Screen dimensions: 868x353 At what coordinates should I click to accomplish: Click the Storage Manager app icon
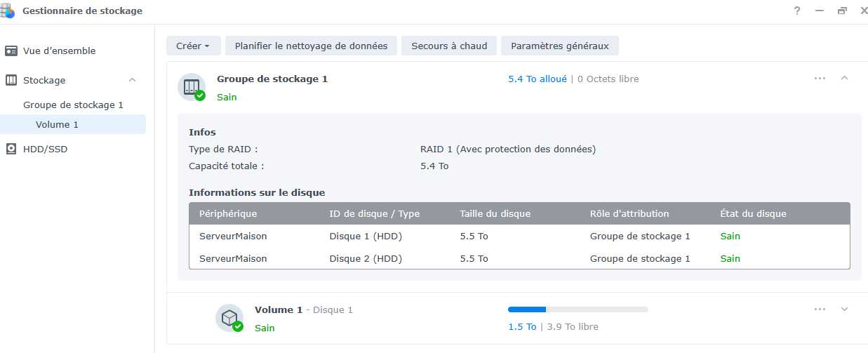tap(7, 10)
